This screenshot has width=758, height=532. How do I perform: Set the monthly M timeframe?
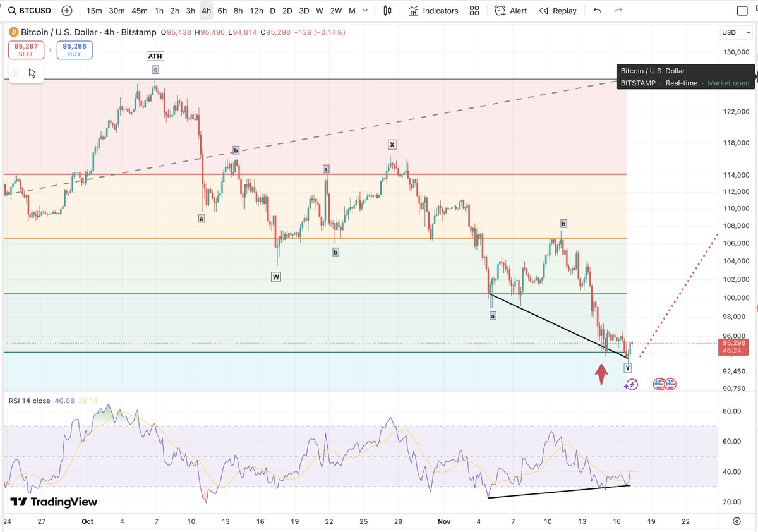352,11
